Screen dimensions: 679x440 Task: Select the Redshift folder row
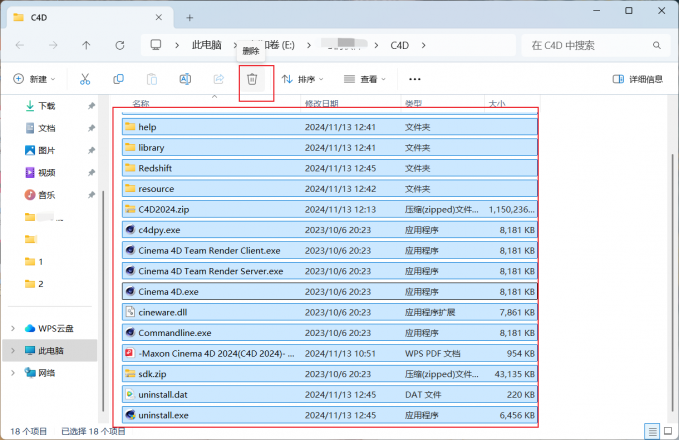[x=330, y=168]
